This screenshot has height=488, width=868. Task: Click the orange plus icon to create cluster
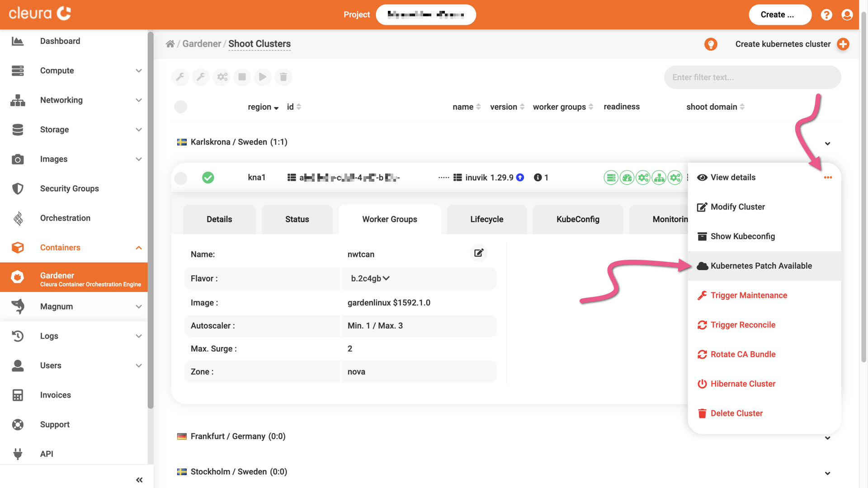[x=843, y=44]
